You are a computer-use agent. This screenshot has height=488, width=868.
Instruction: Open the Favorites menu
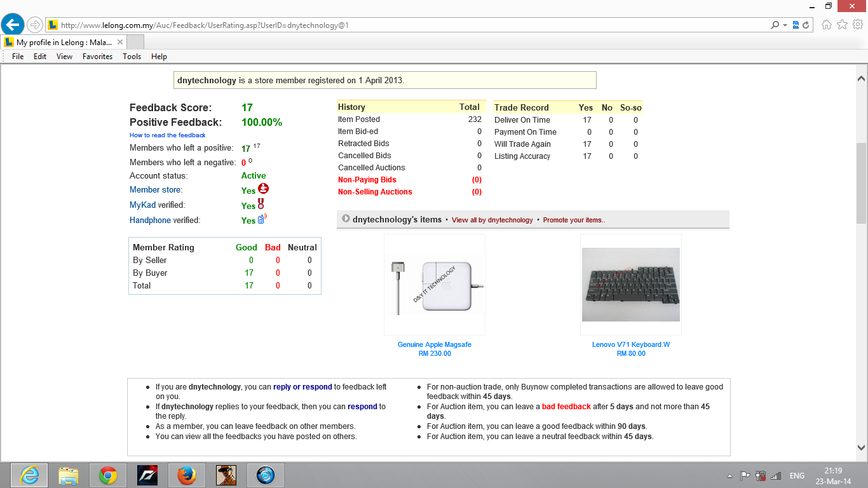[x=97, y=57]
